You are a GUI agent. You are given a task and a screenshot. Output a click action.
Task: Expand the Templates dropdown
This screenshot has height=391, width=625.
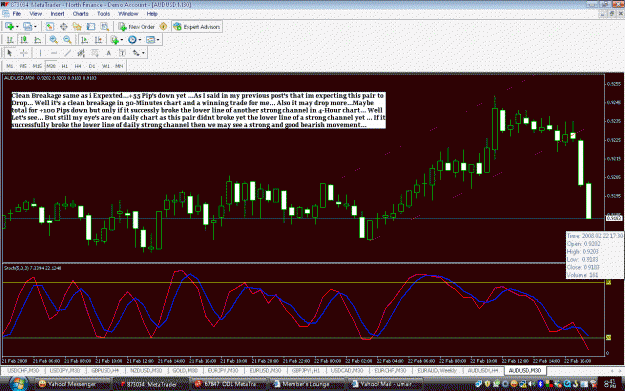click(158, 40)
